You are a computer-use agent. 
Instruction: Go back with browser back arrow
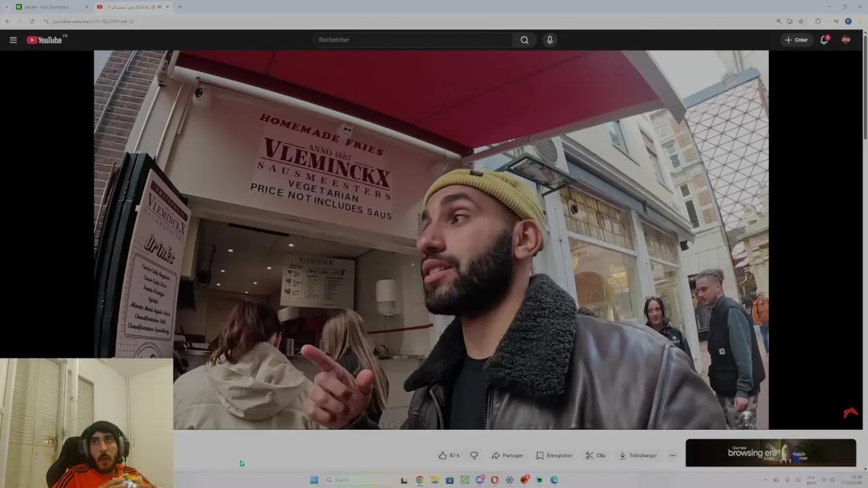pos(7,21)
